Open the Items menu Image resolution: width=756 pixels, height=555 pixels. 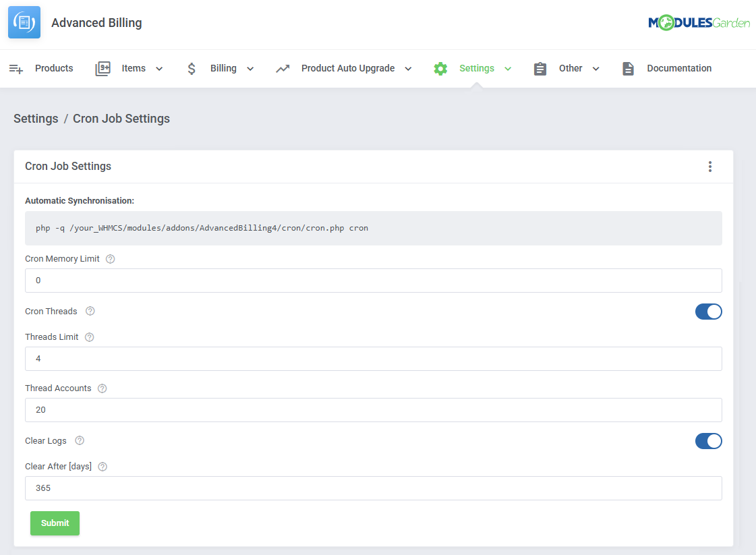click(134, 68)
